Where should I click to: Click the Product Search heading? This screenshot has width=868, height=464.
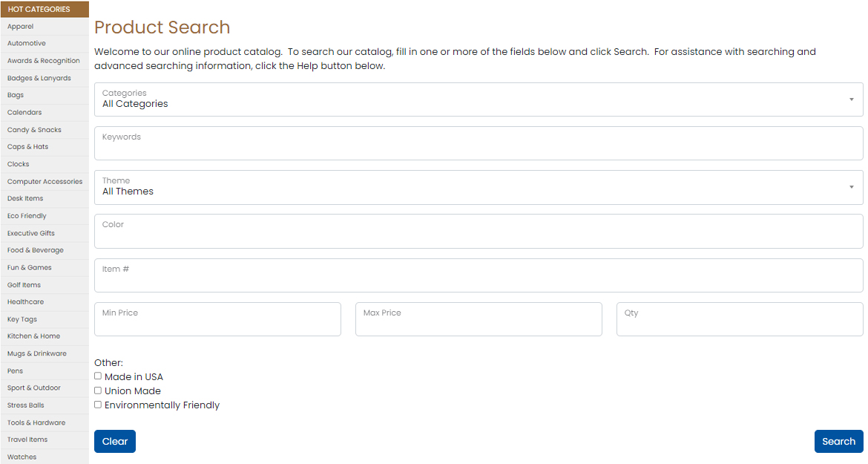[x=162, y=27]
